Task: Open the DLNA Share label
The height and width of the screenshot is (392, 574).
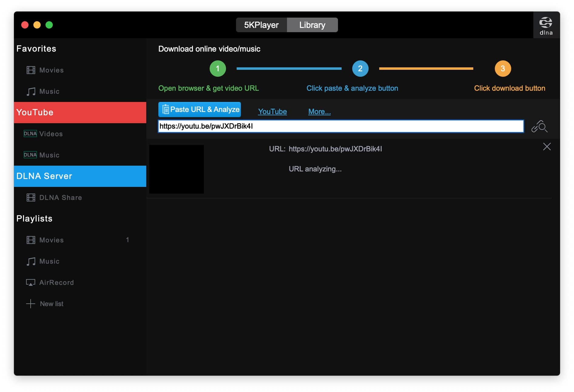Action: pos(61,198)
